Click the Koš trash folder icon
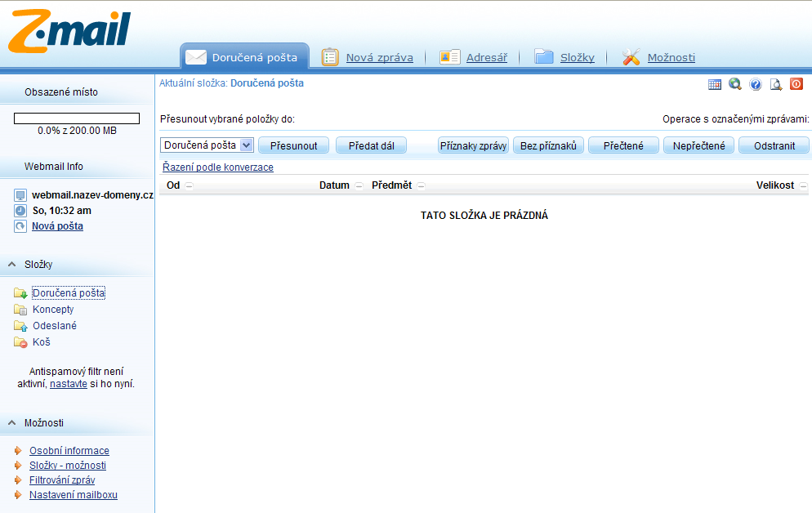 [x=20, y=342]
